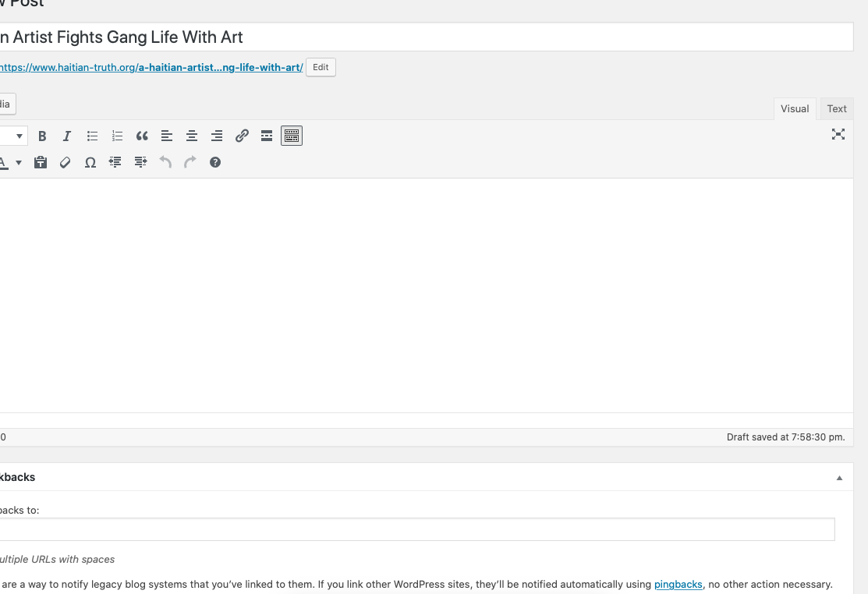Open special character Omega picker
Screen dimensions: 868x594
[90, 162]
